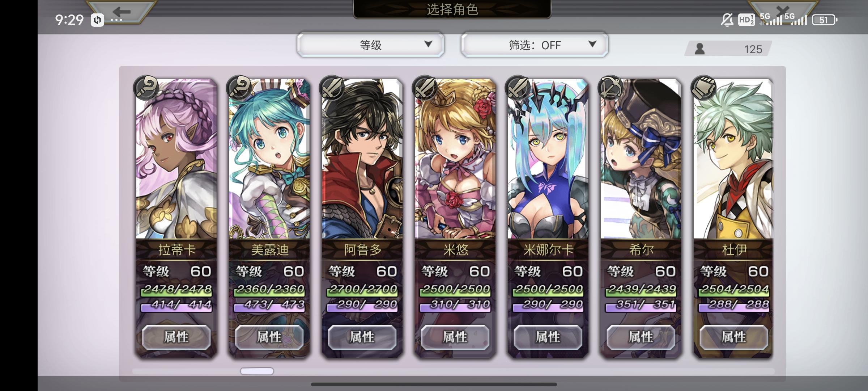Click the arrow on the 筛选 dropdown
The height and width of the screenshot is (391, 868).
point(592,44)
